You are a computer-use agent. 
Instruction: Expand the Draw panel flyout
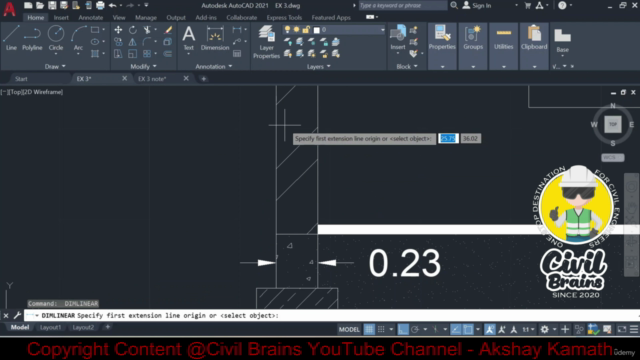click(x=55, y=66)
